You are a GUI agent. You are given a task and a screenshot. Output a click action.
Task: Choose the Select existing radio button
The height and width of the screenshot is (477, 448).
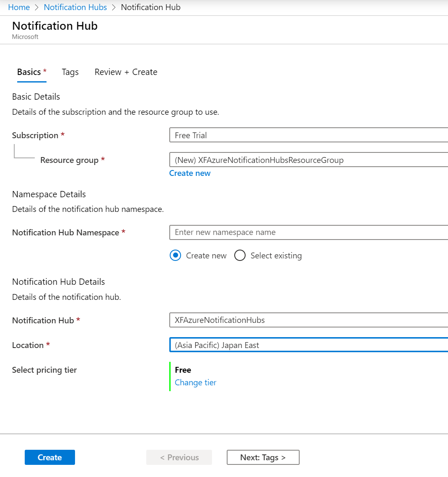pos(240,255)
